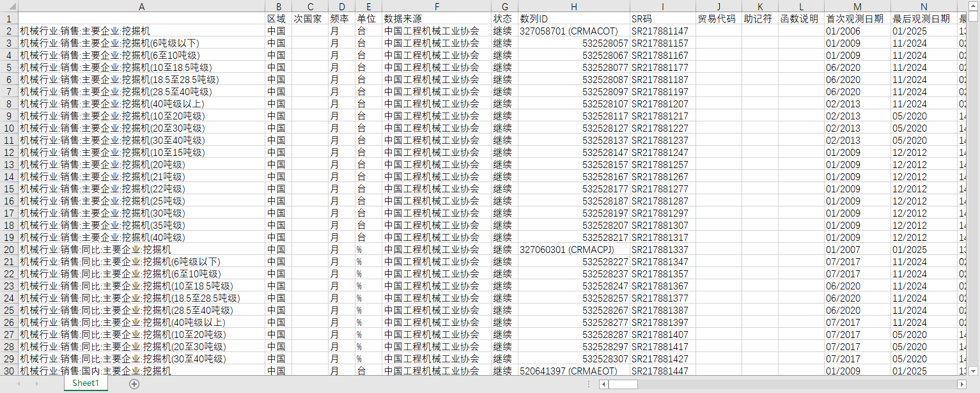Image resolution: width=980 pixels, height=393 pixels.
Task: Click series ID cell 532528107
Action: click(573, 104)
